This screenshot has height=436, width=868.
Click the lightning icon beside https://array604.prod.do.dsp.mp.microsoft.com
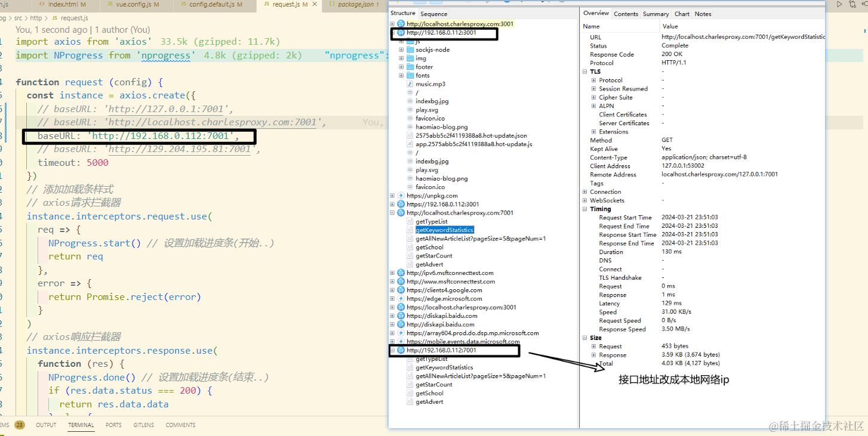401,333
